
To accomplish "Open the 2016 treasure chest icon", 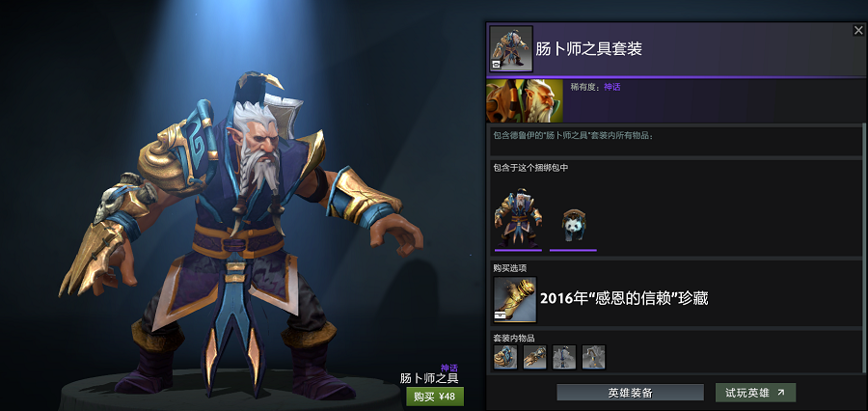I will (515, 299).
